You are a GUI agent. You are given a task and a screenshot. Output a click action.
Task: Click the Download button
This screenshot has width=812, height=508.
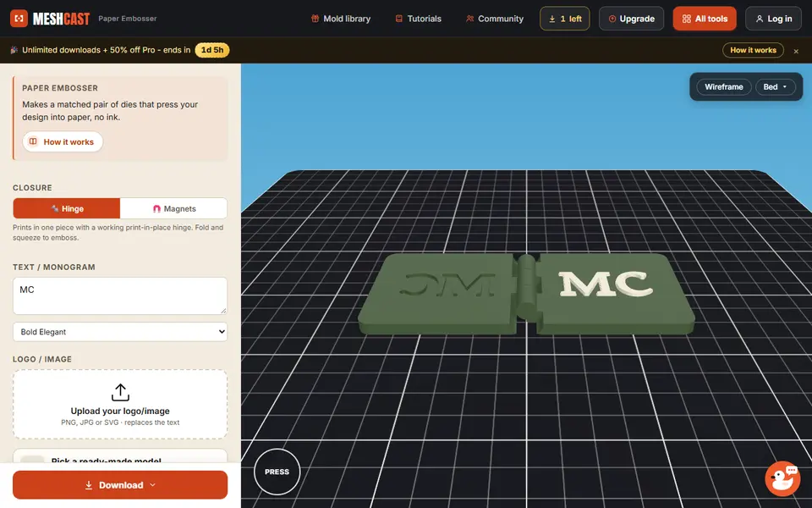(x=120, y=484)
